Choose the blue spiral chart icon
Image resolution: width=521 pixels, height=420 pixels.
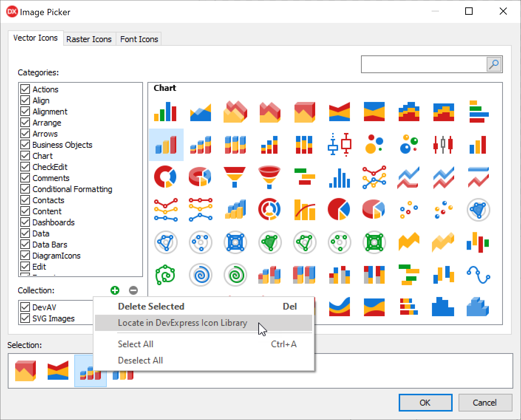[x=201, y=275]
